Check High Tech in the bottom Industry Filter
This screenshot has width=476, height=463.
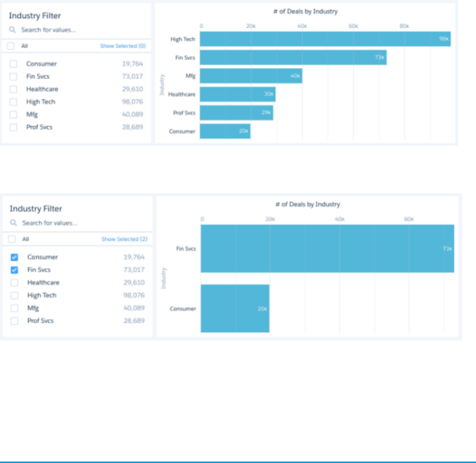point(14,296)
